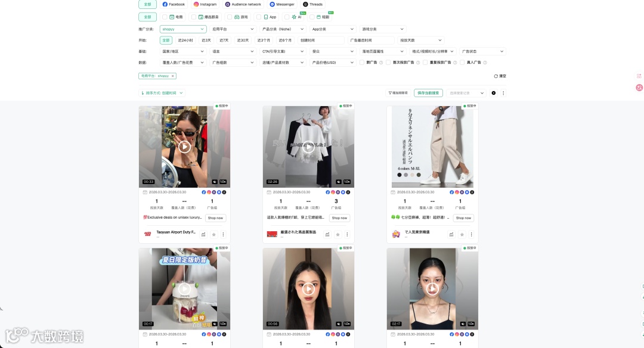Click Shop now on the Taoyuan Airport card
Screen dimensions: 644x348
215,218
